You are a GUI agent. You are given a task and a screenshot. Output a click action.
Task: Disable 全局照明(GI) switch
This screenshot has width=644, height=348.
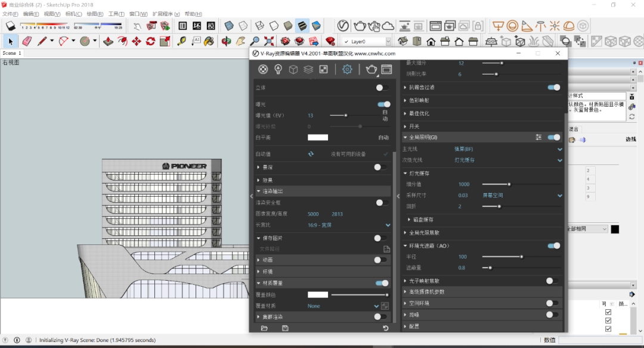[553, 137]
